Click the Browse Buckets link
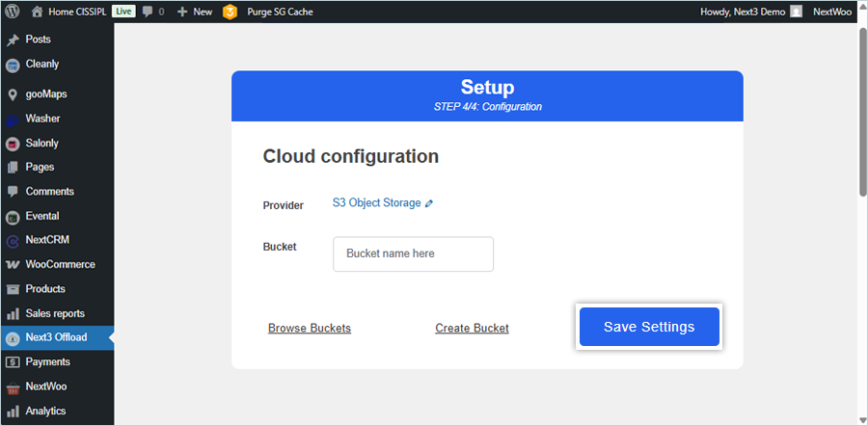The height and width of the screenshot is (426, 868). (x=310, y=329)
